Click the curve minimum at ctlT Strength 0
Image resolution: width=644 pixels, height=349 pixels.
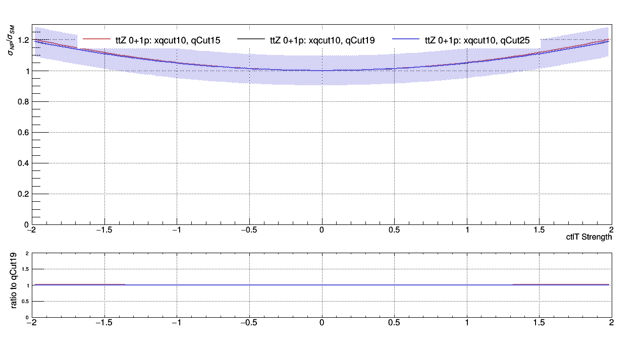pos(321,71)
